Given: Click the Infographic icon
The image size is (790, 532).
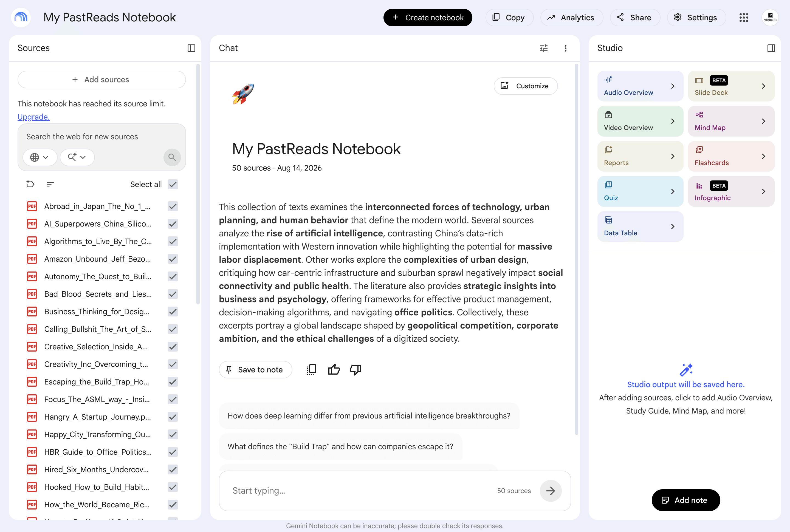Looking at the screenshot, I should click(699, 186).
